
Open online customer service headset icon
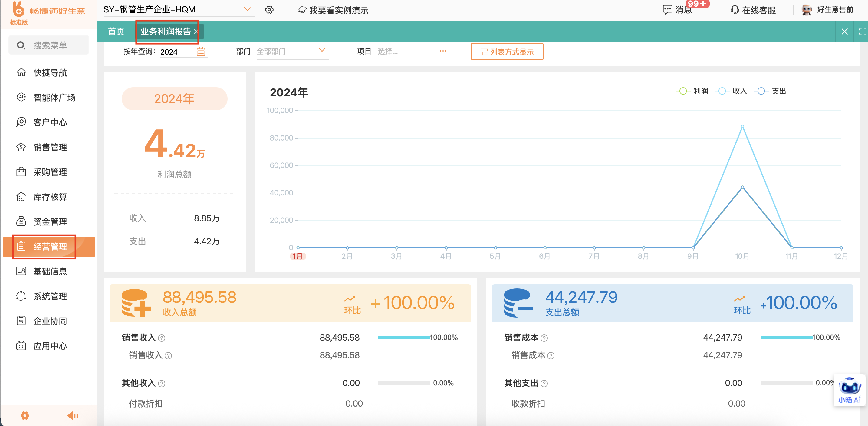tap(734, 10)
